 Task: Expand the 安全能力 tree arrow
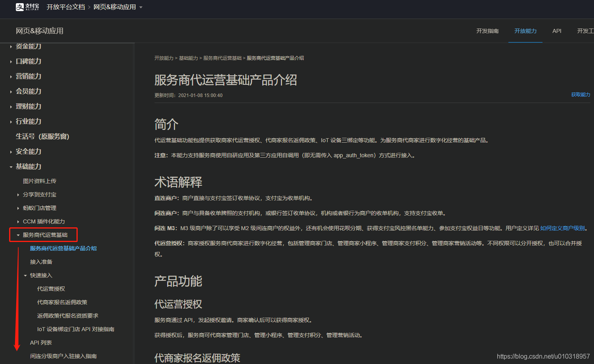[11, 152]
